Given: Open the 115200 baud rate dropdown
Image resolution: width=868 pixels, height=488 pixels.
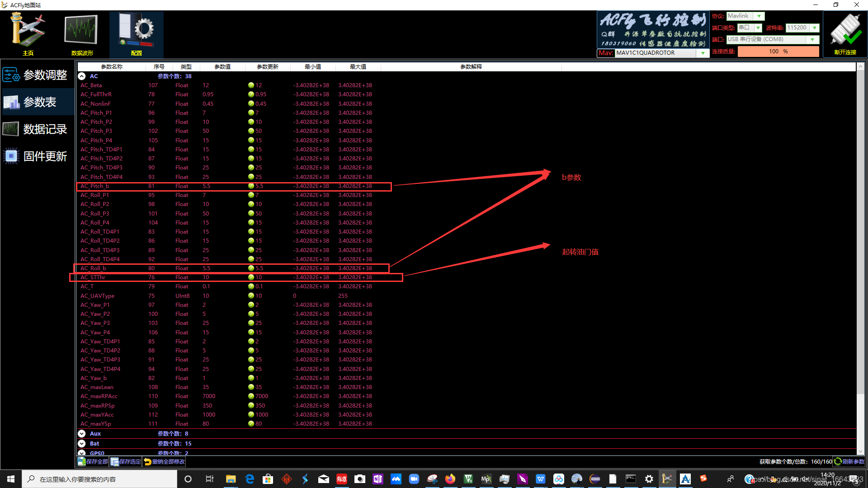Looking at the screenshot, I should (815, 28).
